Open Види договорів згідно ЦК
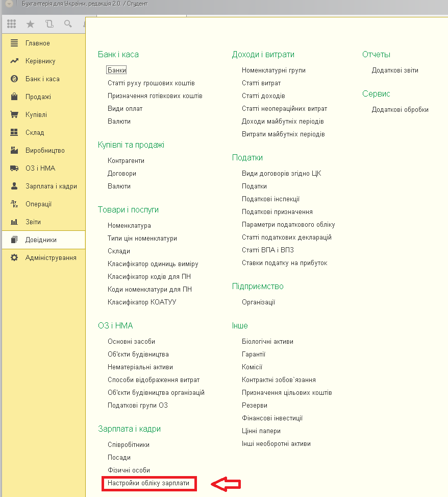Viewport: 448px width, 497px height. (x=282, y=173)
